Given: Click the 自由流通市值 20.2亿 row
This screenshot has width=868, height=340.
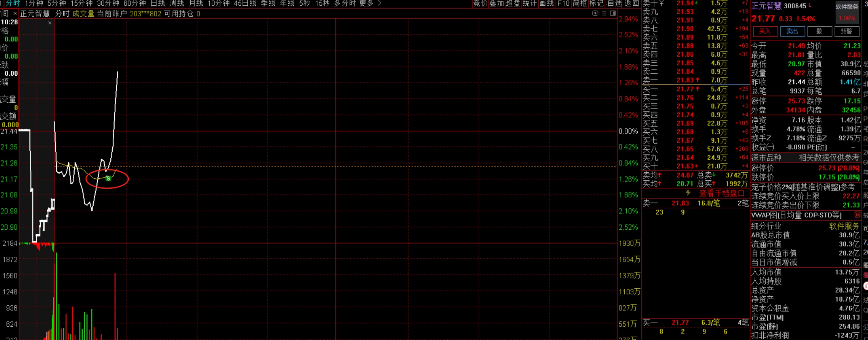Looking at the screenshot, I should (805, 253).
